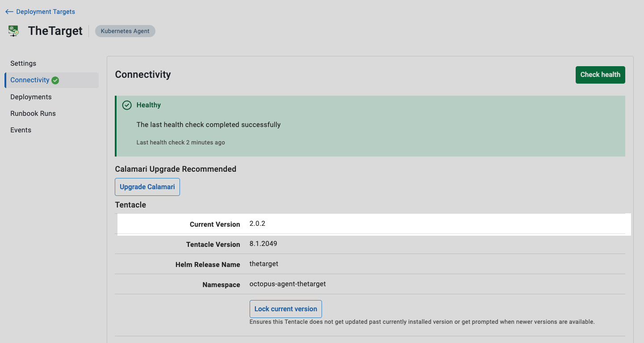Click the Healthy status label

click(149, 105)
